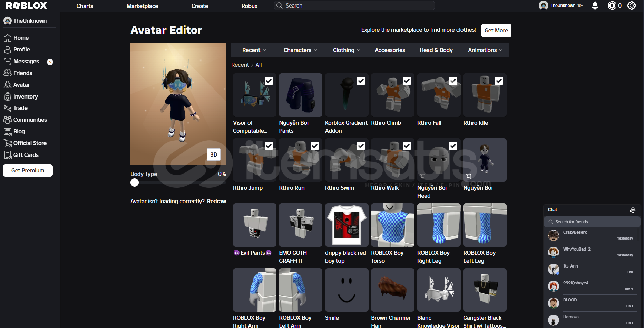
Task: Click the chat new group icon
Action: [633, 210]
